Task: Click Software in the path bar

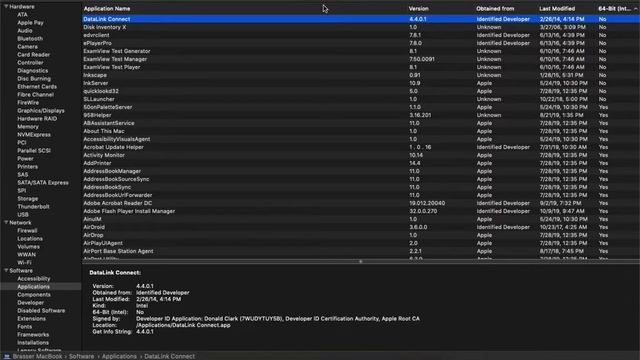Action: pos(81,356)
